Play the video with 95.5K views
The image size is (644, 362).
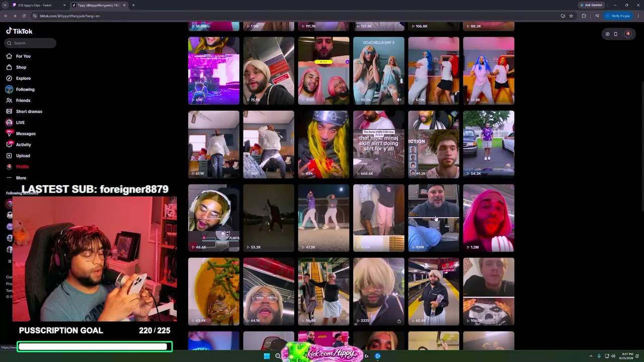coord(379,71)
